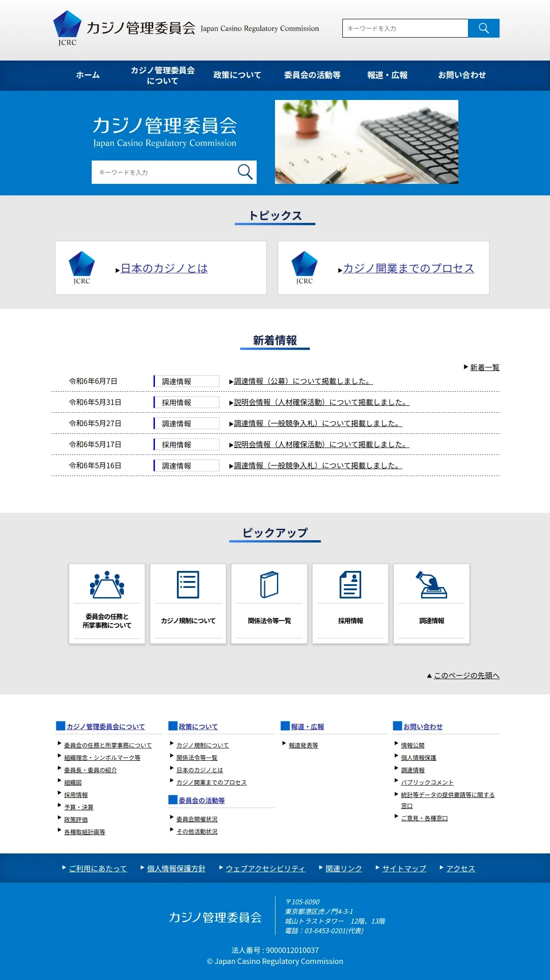Open footer link 個人情報保護
Image resolution: width=550 pixels, height=980 pixels.
click(418, 758)
